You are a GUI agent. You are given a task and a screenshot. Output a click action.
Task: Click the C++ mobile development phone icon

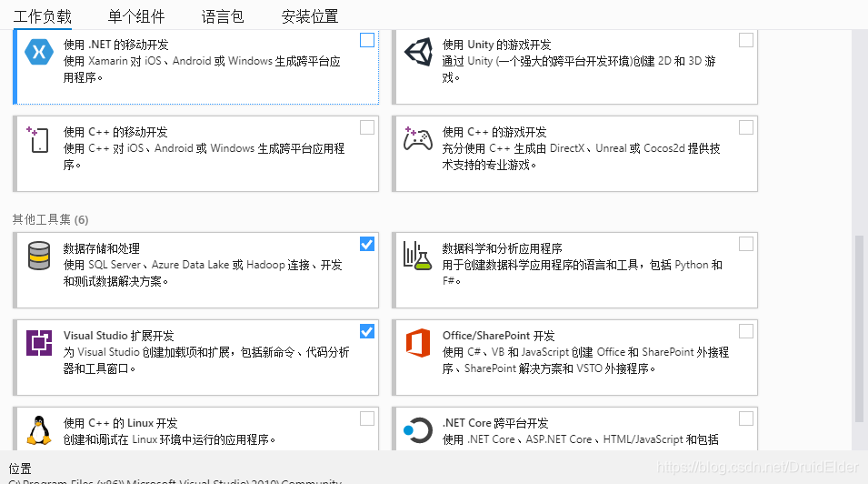(37, 139)
